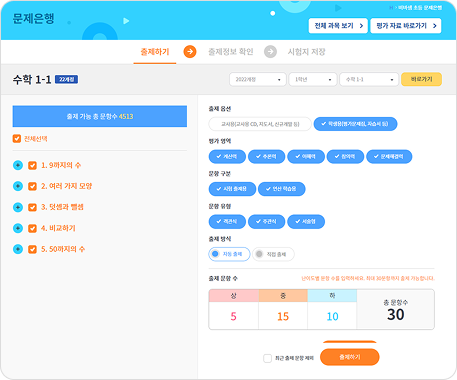Follow the 비바샘 초등 문제은행 breadcrumb link
The height and width of the screenshot is (380, 457).
pyautogui.click(x=420, y=8)
